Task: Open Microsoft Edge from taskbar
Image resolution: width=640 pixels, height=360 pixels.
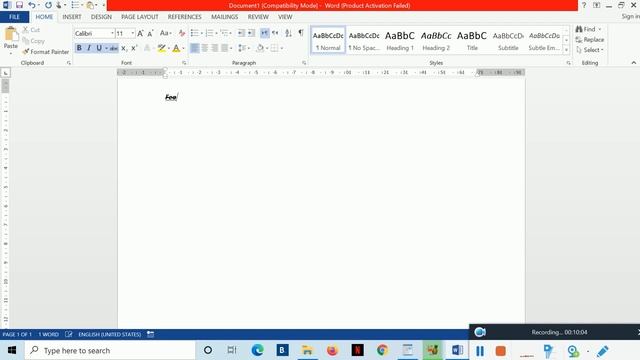Action: tap(257, 350)
